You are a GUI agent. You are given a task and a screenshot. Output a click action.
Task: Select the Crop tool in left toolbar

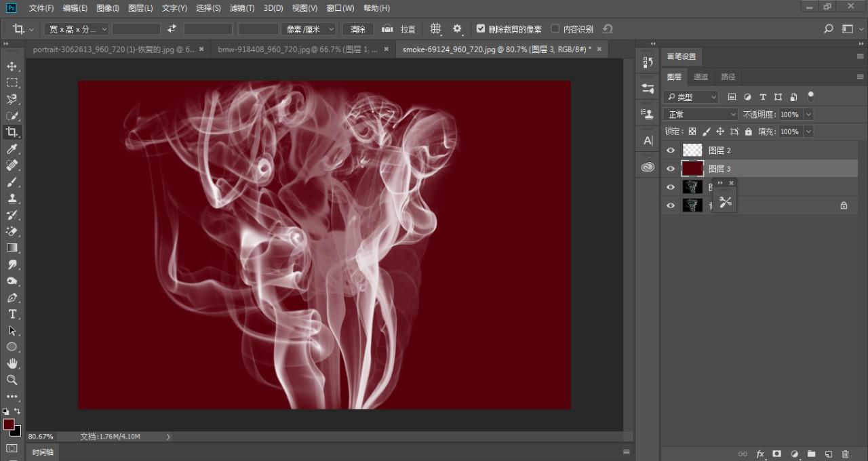click(12, 132)
